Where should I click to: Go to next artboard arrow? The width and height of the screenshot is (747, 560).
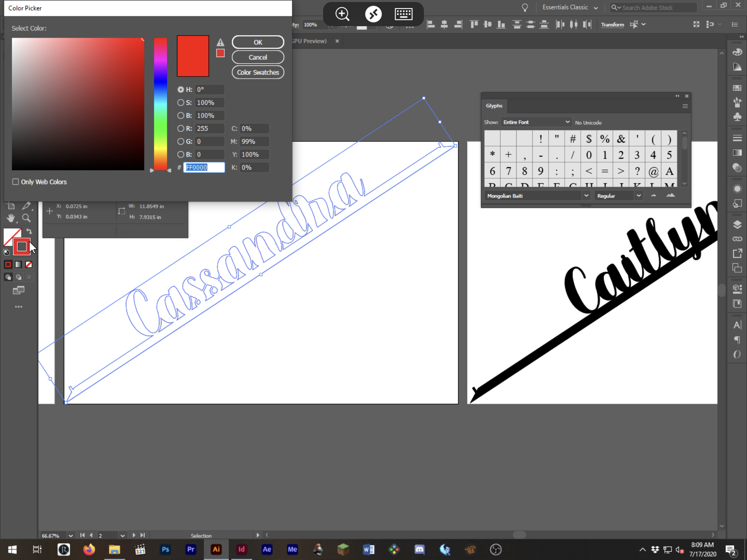(x=134, y=535)
